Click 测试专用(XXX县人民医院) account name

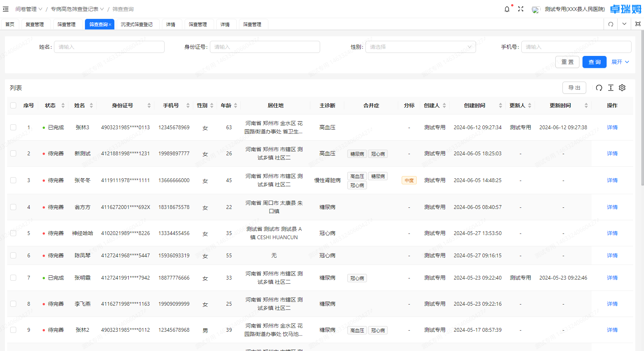pos(575,9)
